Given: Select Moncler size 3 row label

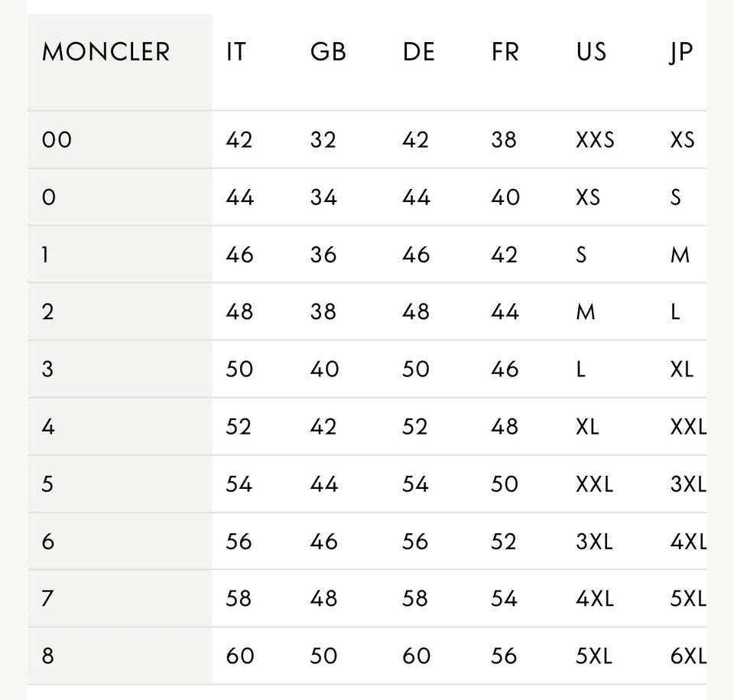Looking at the screenshot, I should point(48,369).
